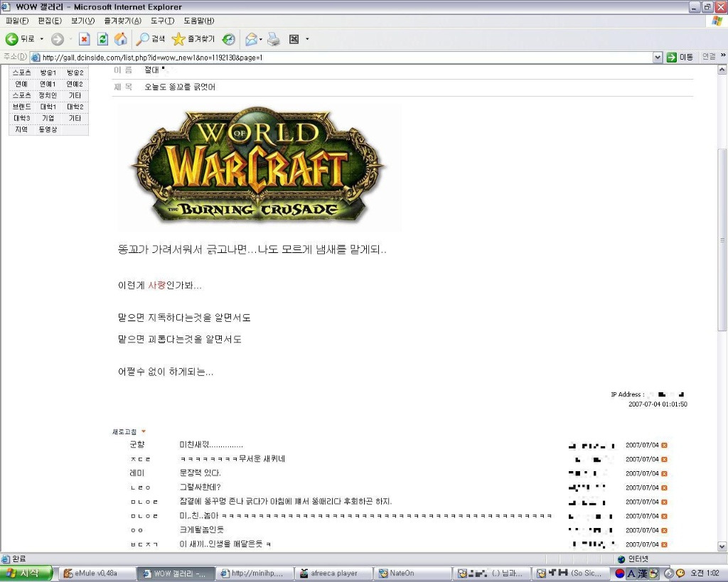Image resolution: width=728 pixels, height=582 pixels.
Task: Open the 기업 category link
Action: (48, 119)
